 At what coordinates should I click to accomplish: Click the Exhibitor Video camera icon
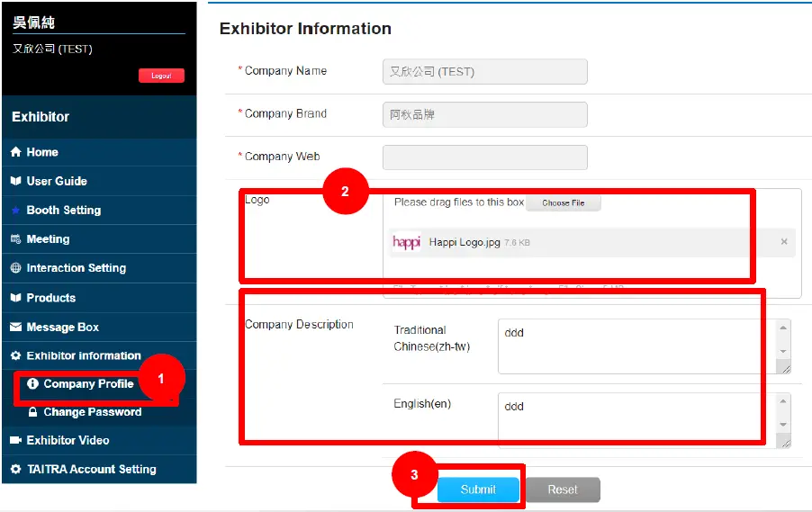coord(15,440)
